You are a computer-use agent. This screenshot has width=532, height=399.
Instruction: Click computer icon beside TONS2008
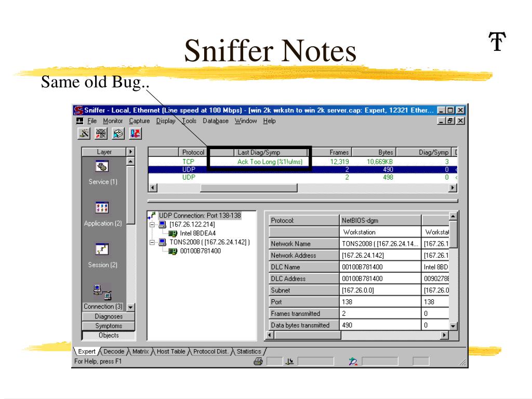[163, 242]
